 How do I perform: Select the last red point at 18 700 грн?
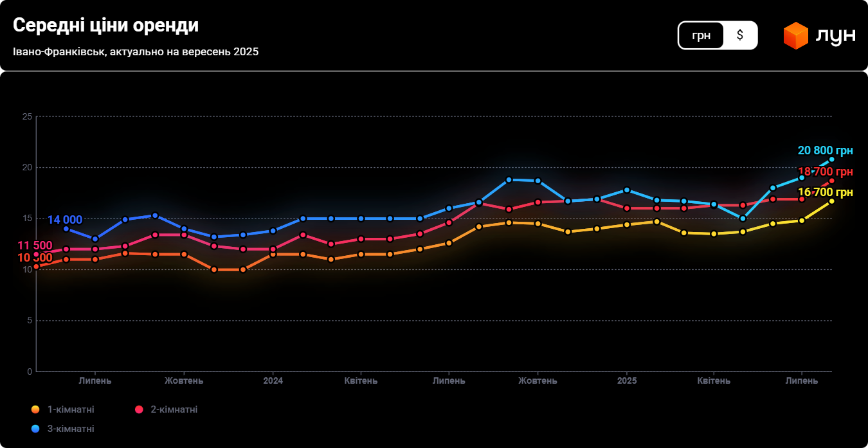(831, 181)
